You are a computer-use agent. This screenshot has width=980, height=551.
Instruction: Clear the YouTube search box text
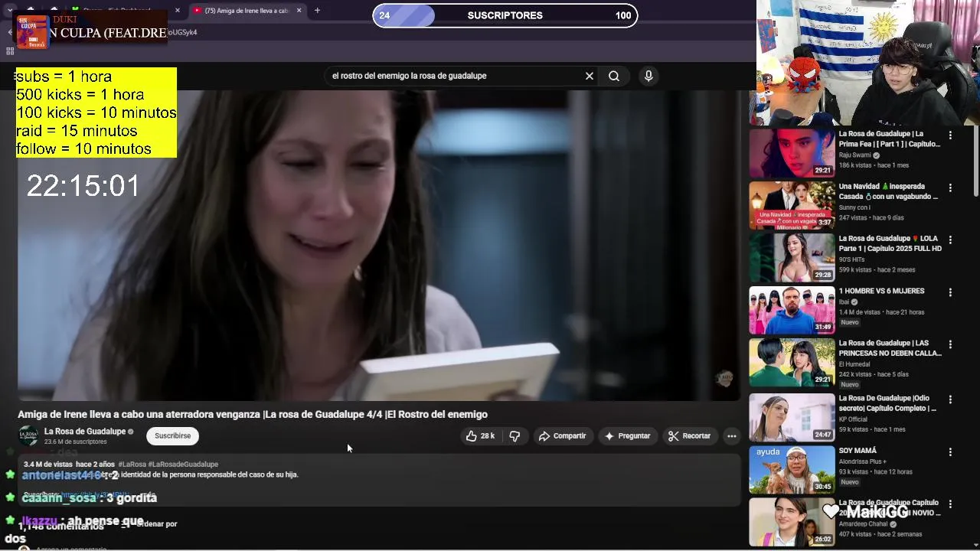(x=590, y=76)
